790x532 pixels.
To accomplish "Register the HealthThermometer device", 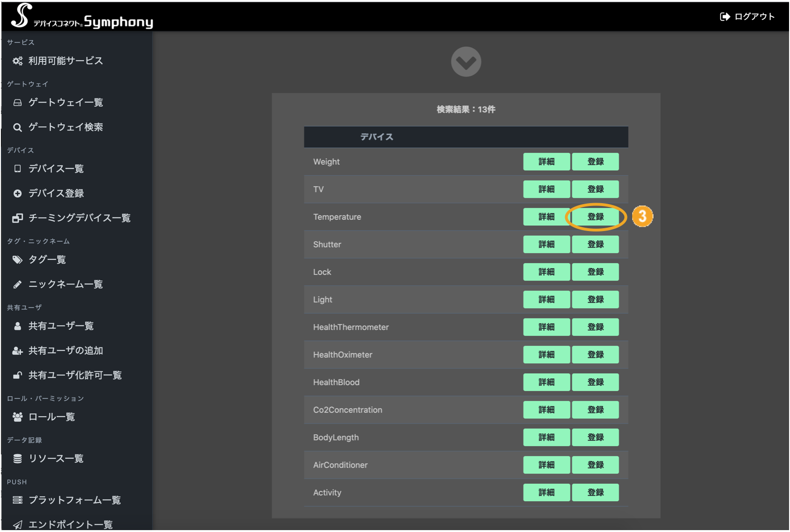I will point(595,327).
